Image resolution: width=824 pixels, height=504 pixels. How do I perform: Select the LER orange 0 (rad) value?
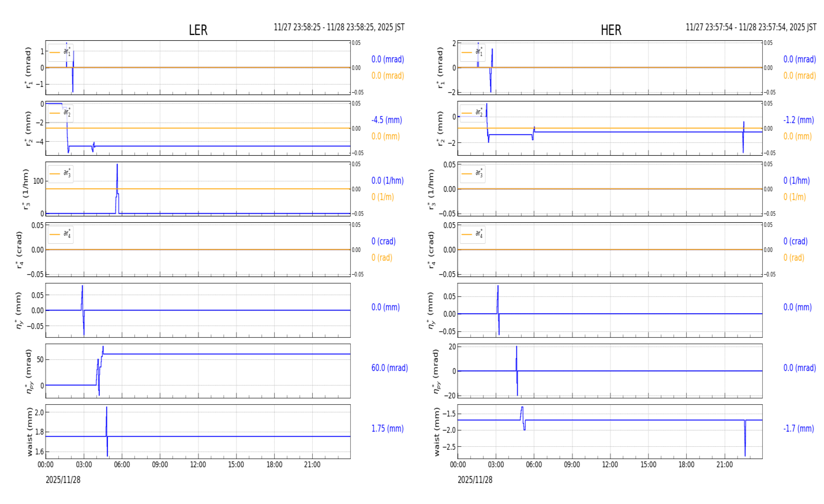point(382,258)
